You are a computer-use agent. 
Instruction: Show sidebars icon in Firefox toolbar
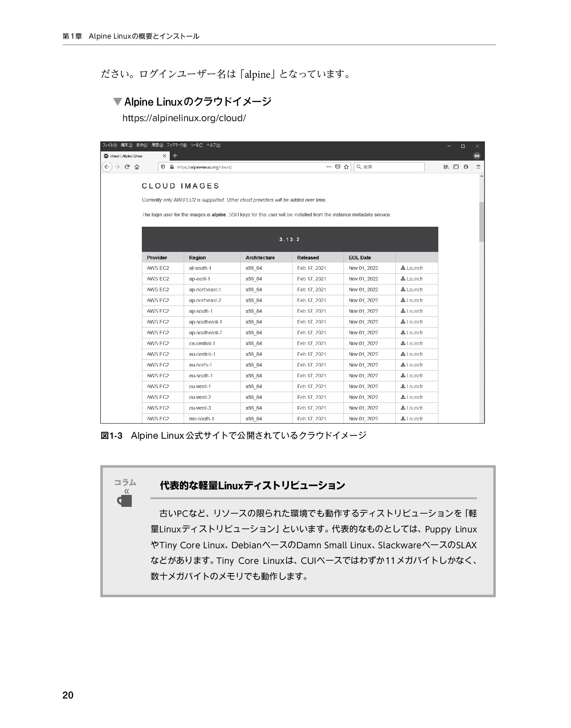pos(456,167)
